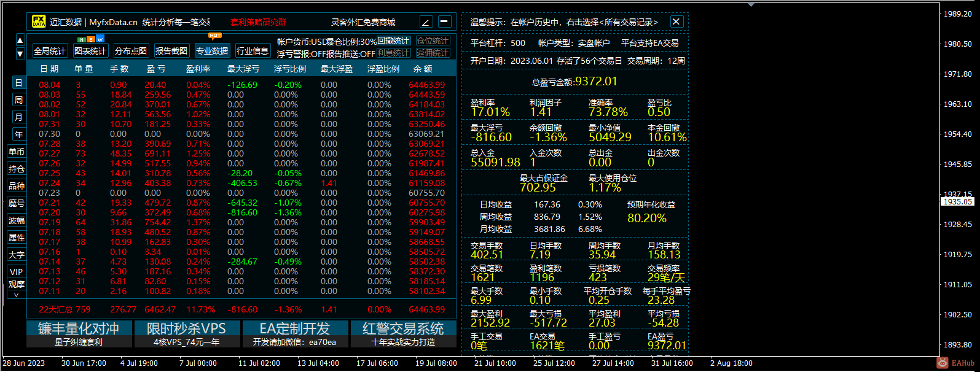
Task: Click the 22天汇总 summary row label
Action: click(57, 309)
